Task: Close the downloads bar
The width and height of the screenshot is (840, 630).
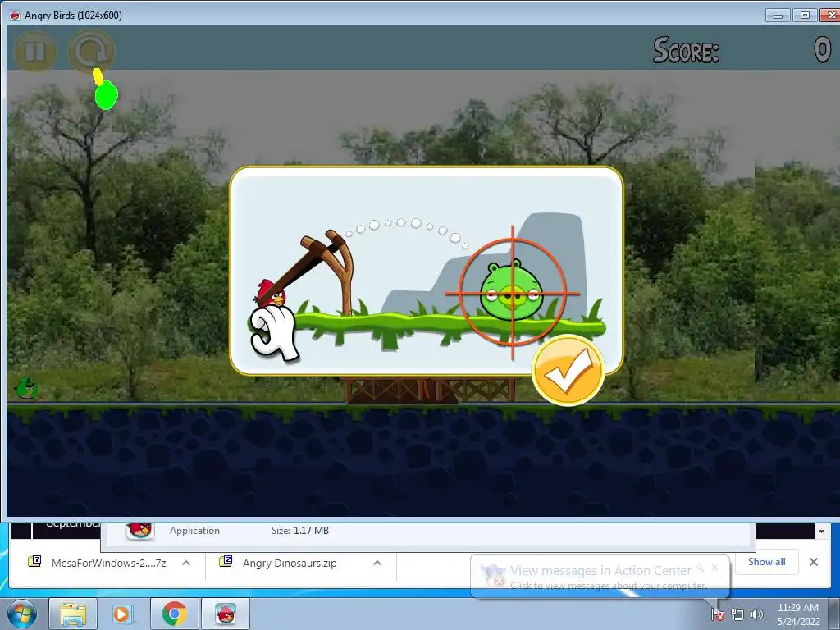Action: point(813,562)
